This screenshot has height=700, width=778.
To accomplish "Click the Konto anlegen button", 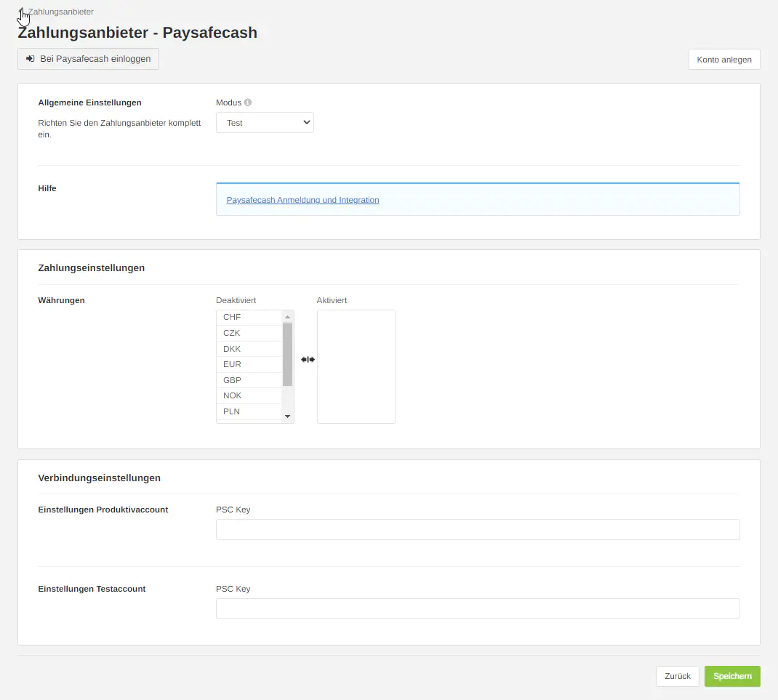I will (723, 60).
